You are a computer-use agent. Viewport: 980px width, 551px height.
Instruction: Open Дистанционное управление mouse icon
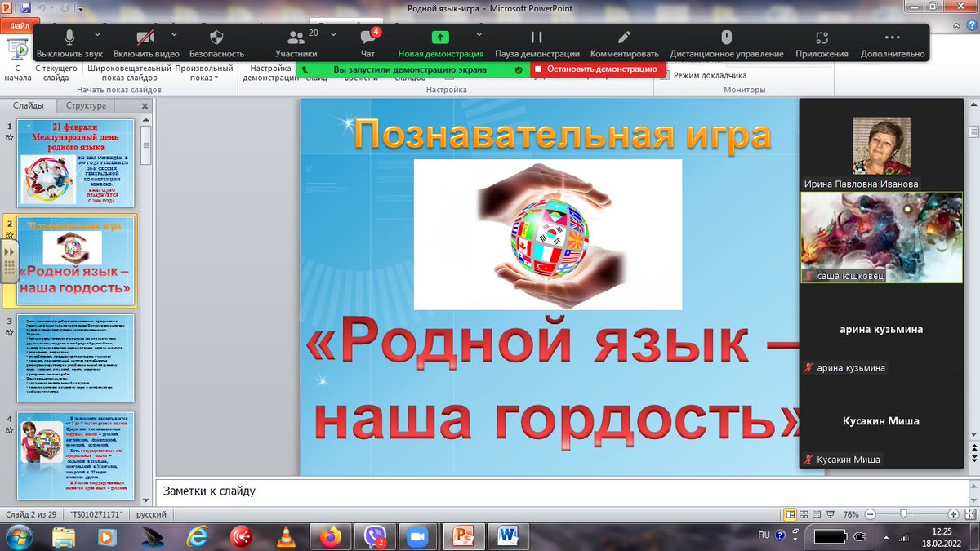pyautogui.click(x=726, y=44)
